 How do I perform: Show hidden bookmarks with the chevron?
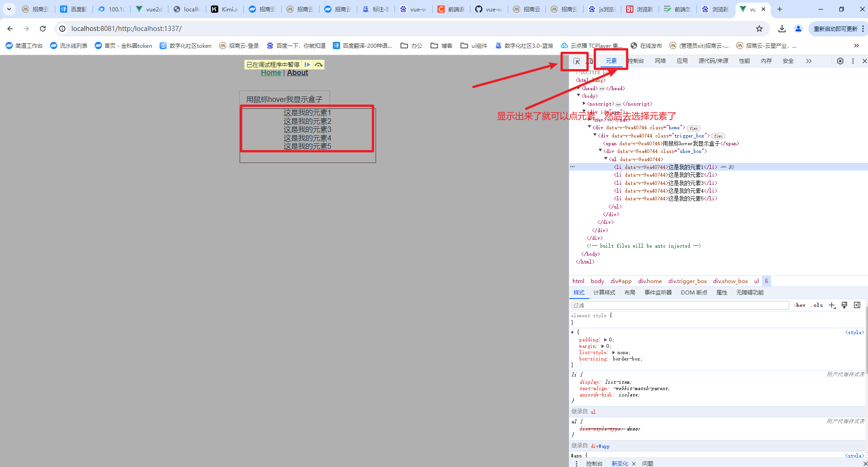click(857, 46)
